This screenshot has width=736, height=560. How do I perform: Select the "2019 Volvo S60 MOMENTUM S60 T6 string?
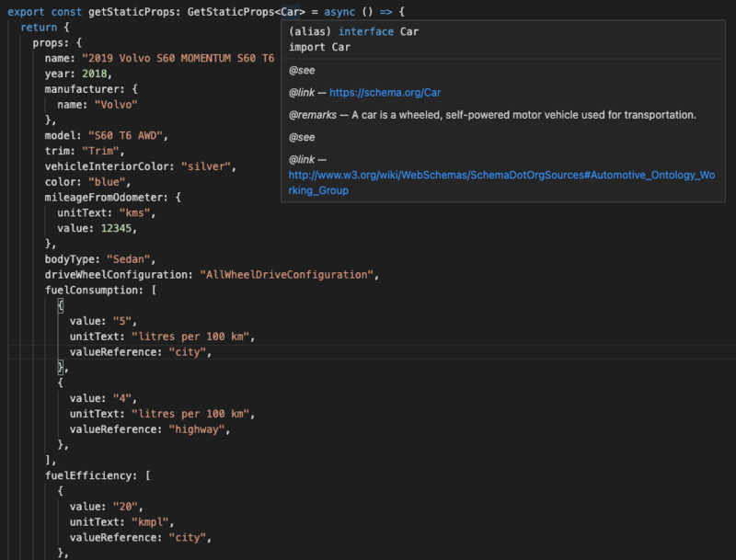coord(178,58)
